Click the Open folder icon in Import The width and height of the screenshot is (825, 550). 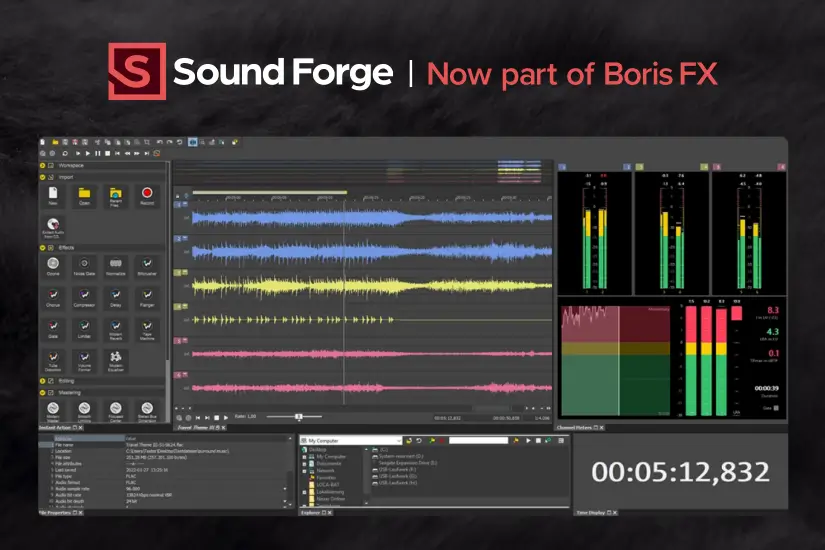[84, 196]
